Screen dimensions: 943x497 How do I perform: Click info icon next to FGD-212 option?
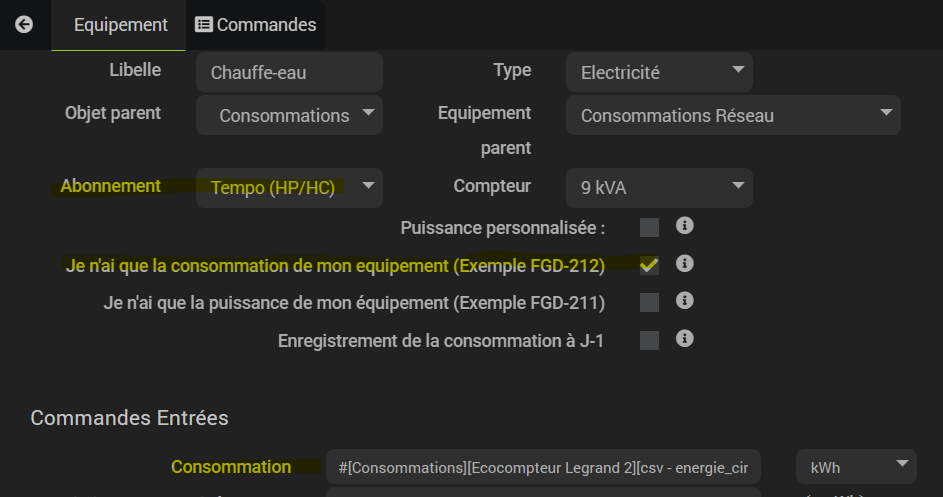point(685,264)
